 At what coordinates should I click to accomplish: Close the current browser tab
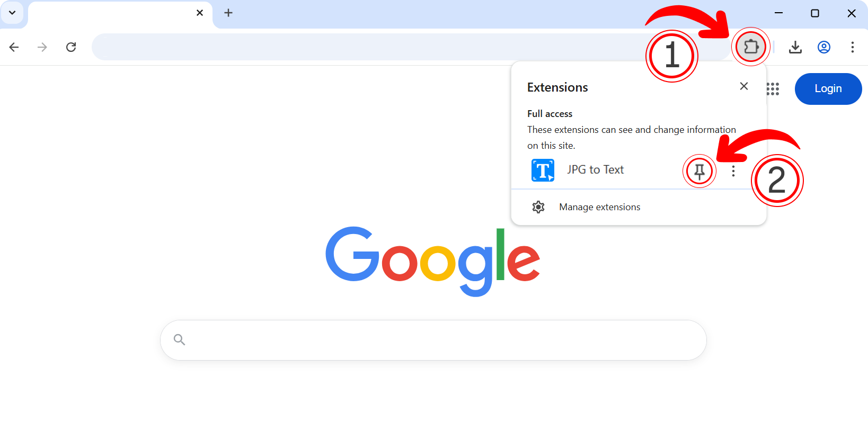(x=200, y=13)
